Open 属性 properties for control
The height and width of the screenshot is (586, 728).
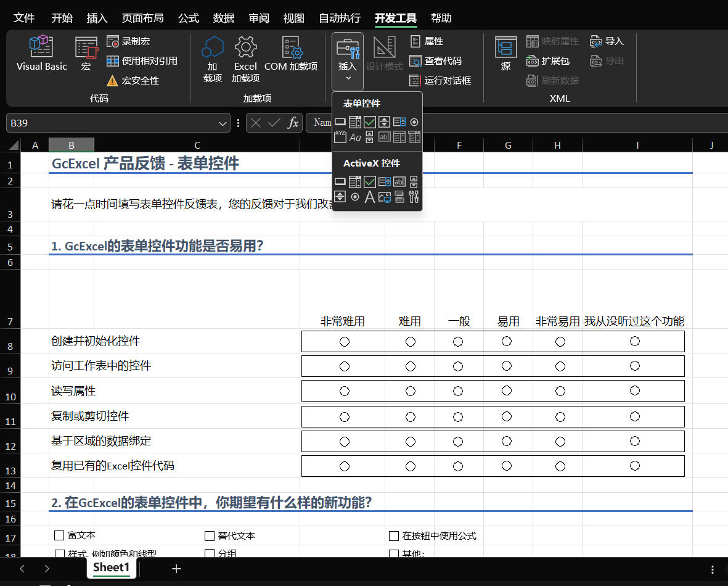(x=427, y=41)
